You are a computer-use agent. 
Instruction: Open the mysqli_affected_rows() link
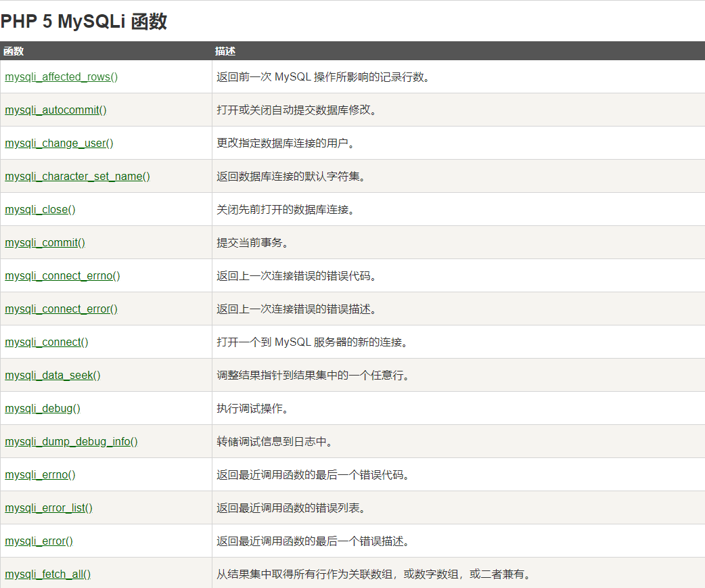[x=61, y=77]
